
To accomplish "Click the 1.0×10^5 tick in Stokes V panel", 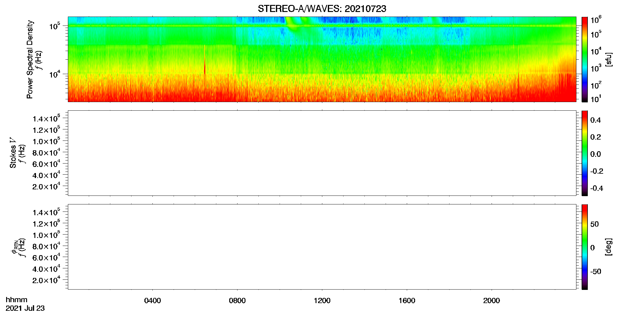I will point(46,141).
